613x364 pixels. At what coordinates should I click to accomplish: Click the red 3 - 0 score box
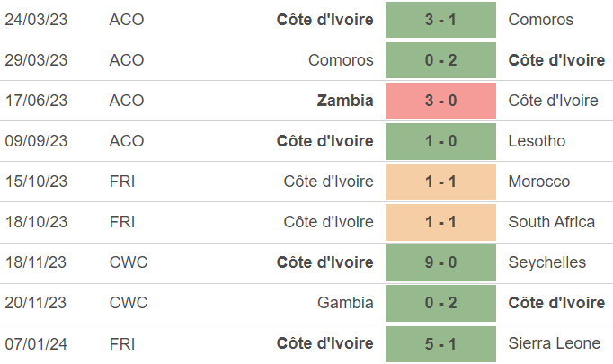click(x=440, y=101)
